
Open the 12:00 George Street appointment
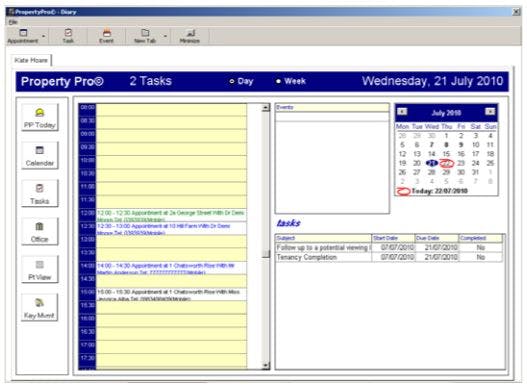point(171,216)
